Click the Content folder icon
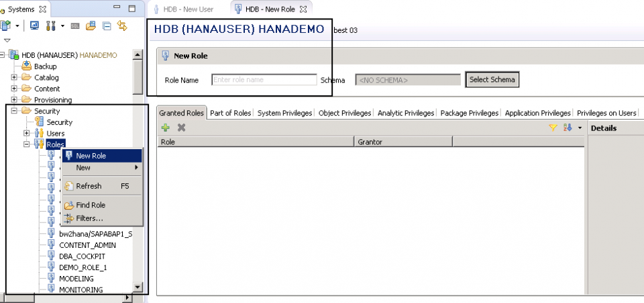The width and height of the screenshot is (644, 303). [x=26, y=89]
